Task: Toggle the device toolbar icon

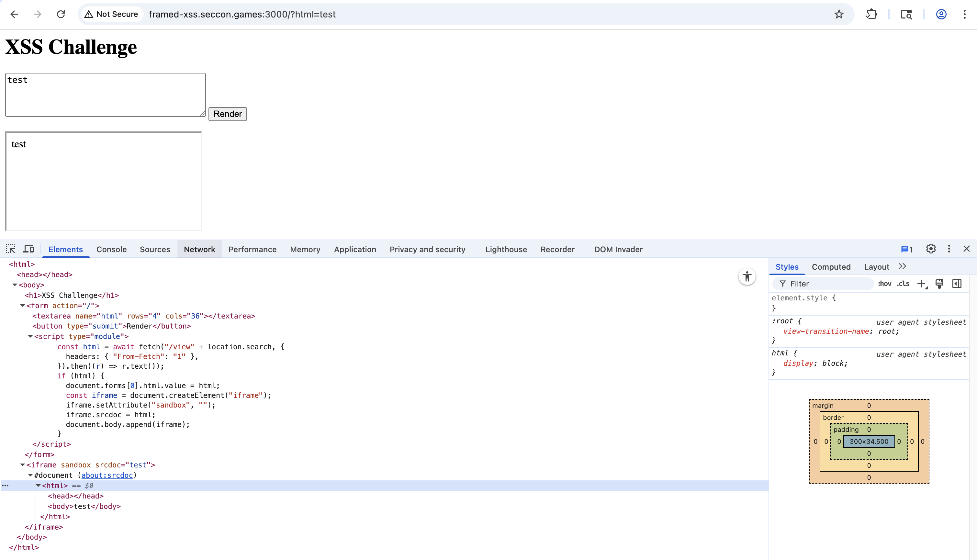Action: (x=29, y=249)
